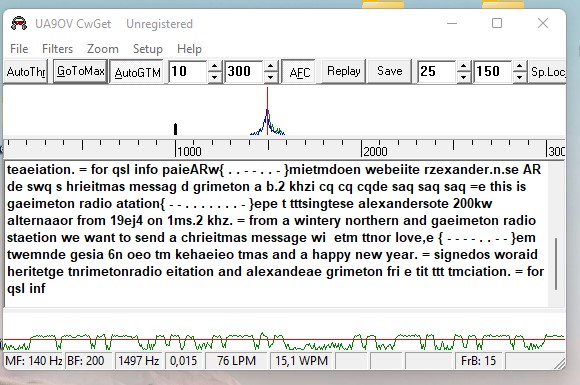Toggle the AFC button
This screenshot has height=385, width=580.
tap(299, 72)
